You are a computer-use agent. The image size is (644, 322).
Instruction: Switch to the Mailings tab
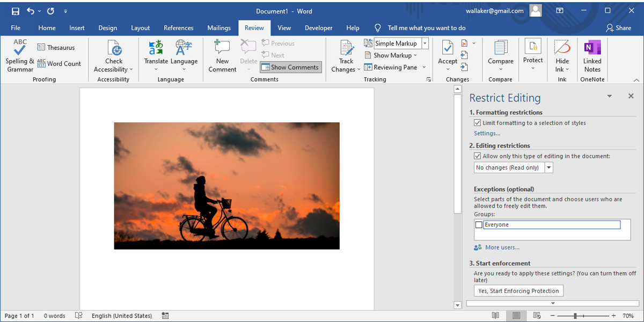[x=219, y=27]
